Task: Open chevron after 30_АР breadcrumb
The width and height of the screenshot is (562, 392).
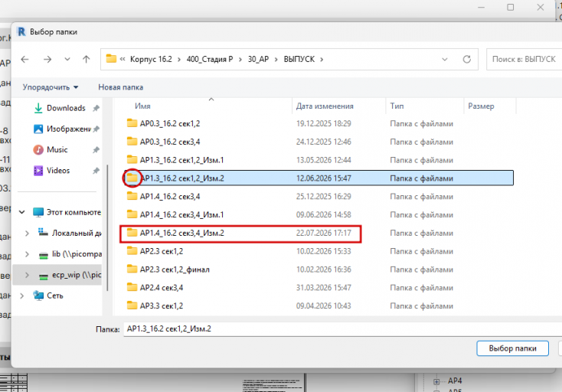Action: coord(276,60)
